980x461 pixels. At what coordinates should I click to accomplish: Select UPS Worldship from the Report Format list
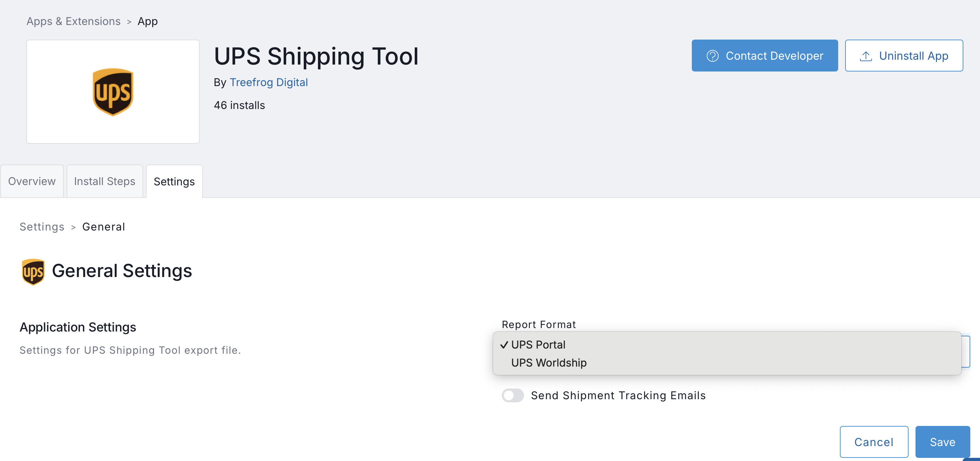click(x=549, y=362)
